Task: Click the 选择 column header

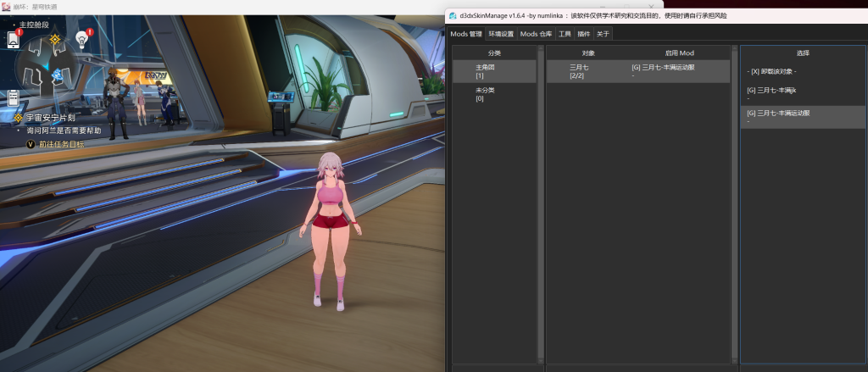Action: [x=804, y=53]
